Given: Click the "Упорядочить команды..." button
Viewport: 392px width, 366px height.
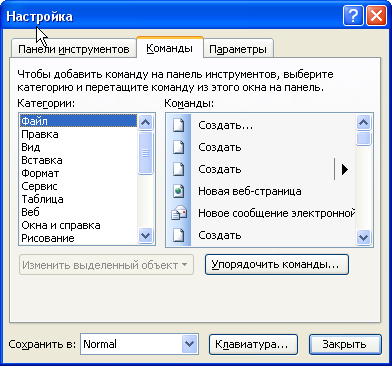Looking at the screenshot, I should [277, 265].
